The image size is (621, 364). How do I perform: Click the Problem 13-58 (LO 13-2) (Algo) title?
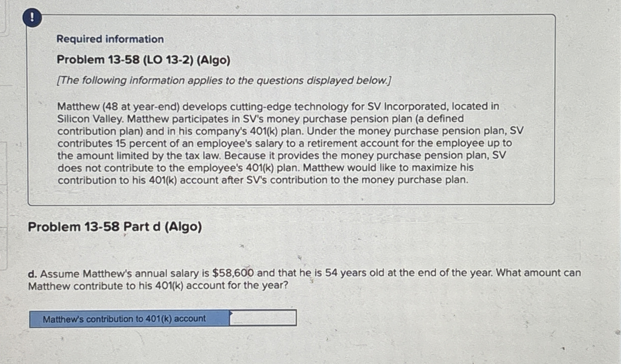(144, 60)
